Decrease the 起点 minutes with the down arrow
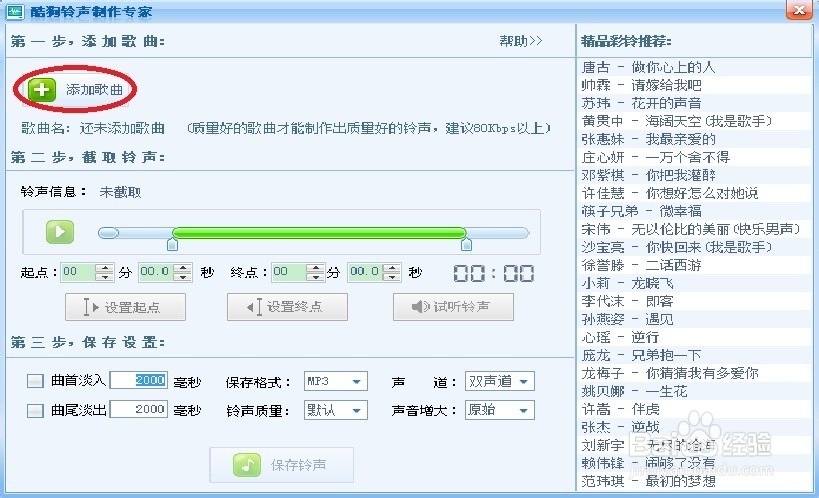The height and width of the screenshot is (498, 819). (x=104, y=276)
